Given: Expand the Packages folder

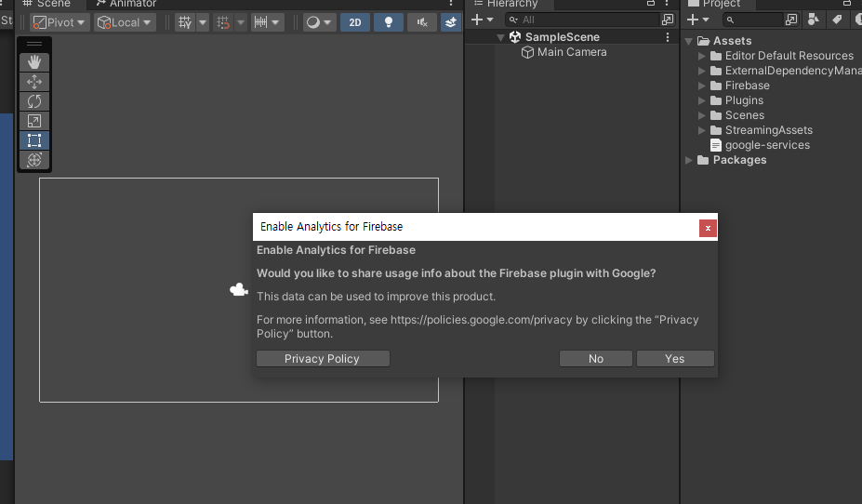Looking at the screenshot, I should [x=688, y=160].
